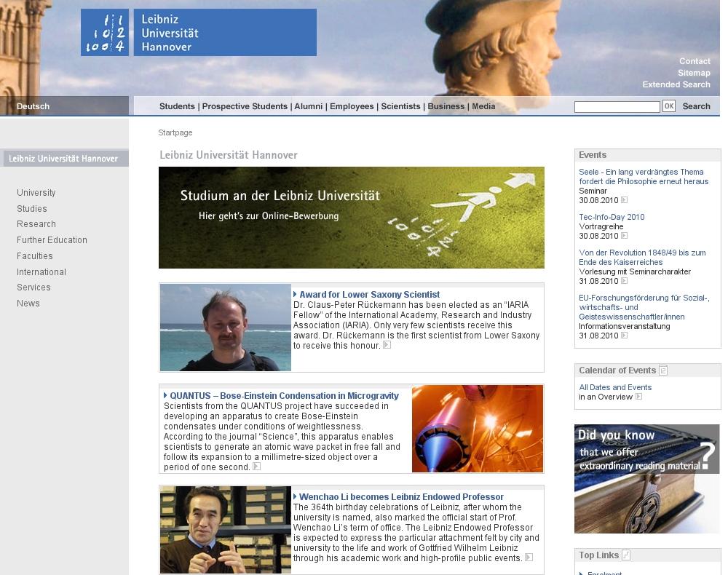The width and height of the screenshot is (728, 575).
Task: Open Studies in the sidebar
Action: pyautogui.click(x=32, y=209)
